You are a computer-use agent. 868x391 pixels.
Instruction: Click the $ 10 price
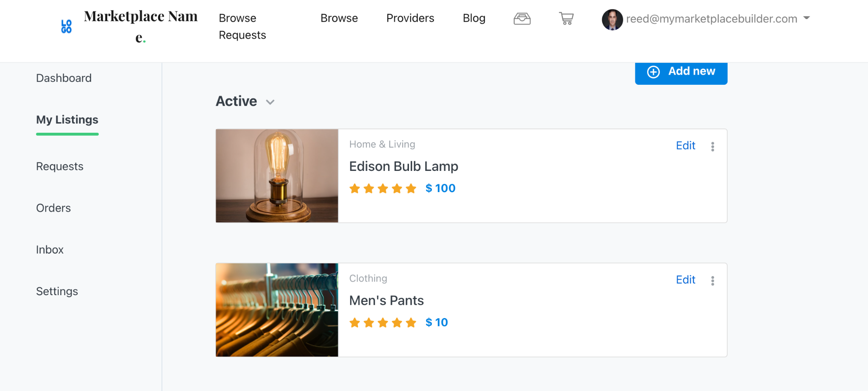(437, 322)
